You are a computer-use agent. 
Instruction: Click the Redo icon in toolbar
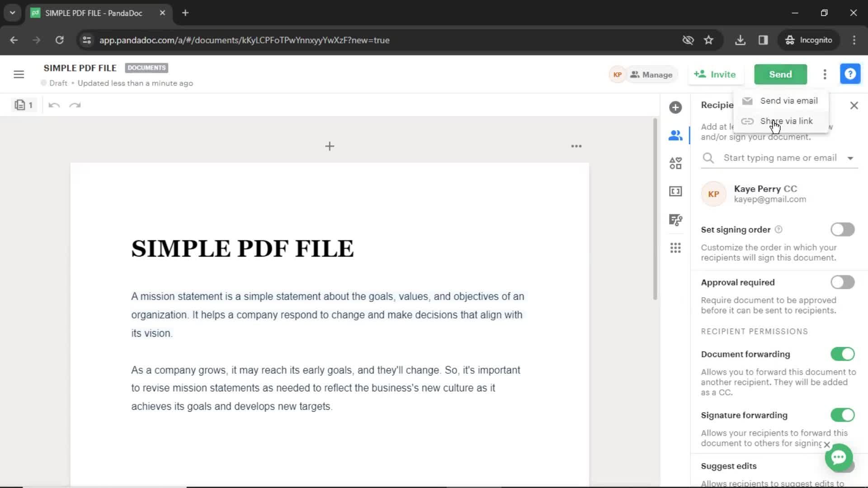tap(75, 105)
